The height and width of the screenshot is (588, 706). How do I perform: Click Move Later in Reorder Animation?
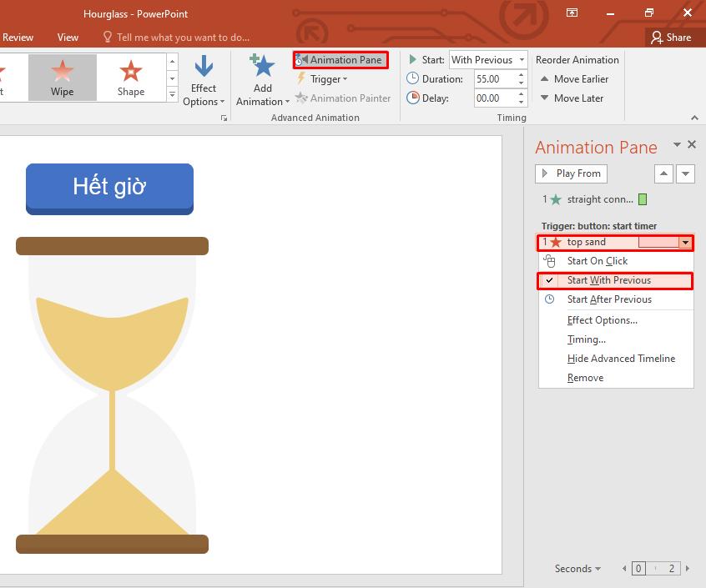tap(572, 98)
